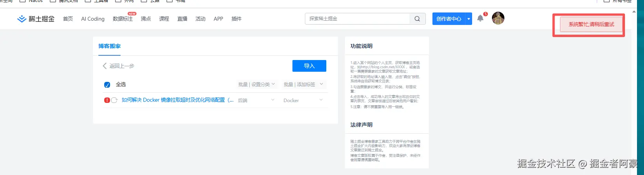Click the back arrow icon beside 返回上一步
The image size is (644, 175).
pos(105,66)
